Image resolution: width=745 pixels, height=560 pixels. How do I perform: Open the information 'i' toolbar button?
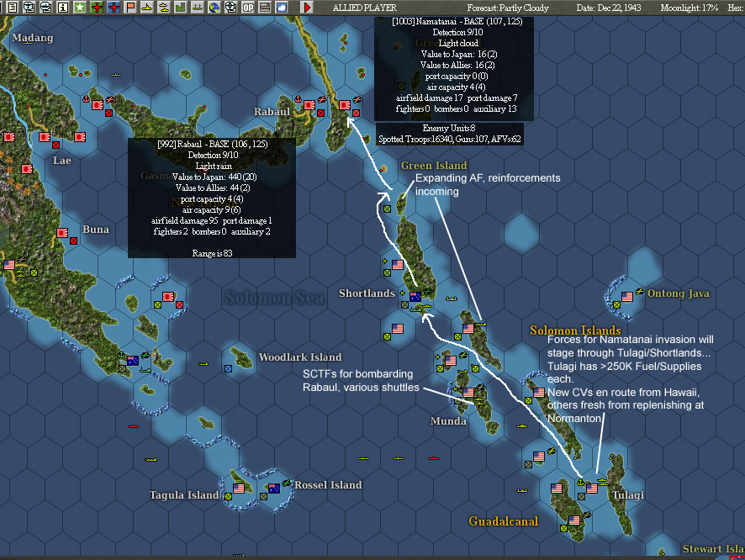pos(63,7)
